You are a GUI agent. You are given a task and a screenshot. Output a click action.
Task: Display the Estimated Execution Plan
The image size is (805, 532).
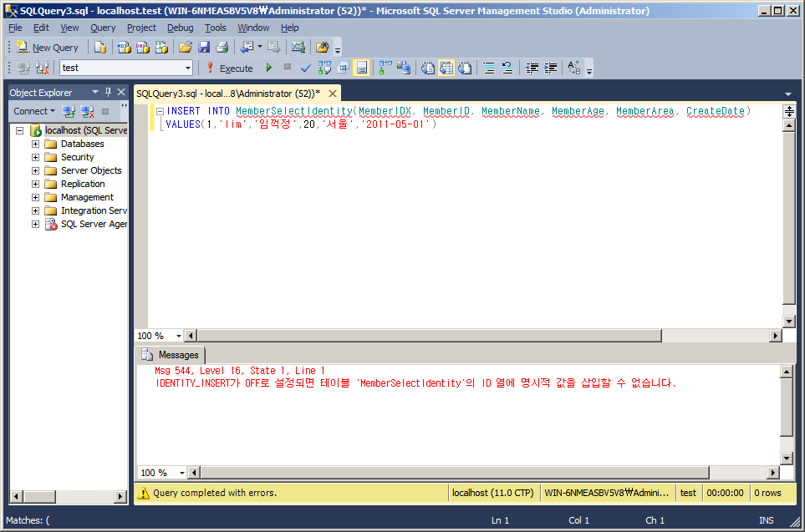pyautogui.click(x=324, y=68)
